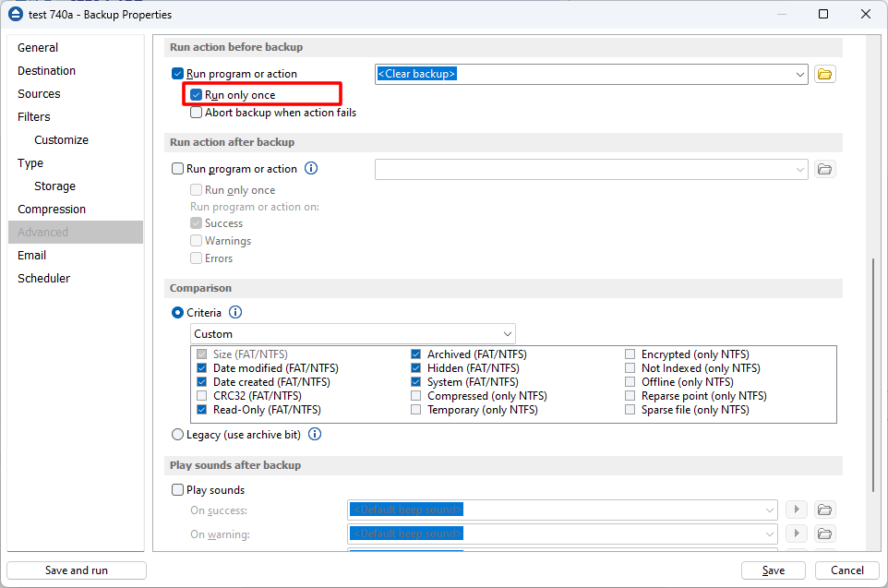Enable Abort backup when action fails

[x=197, y=113]
